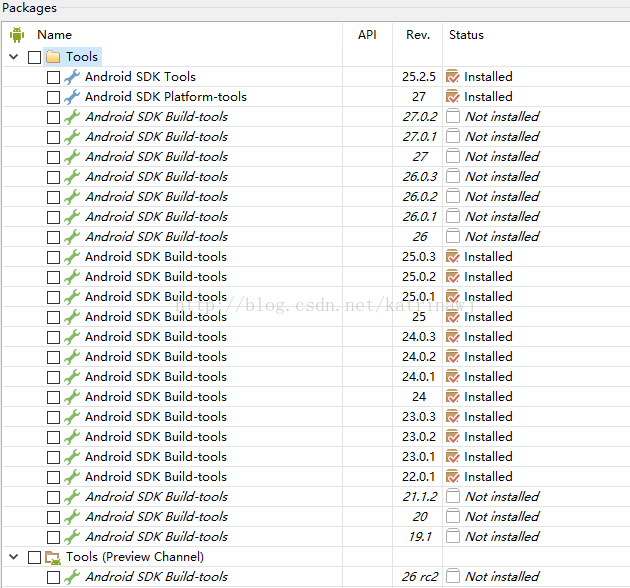Image resolution: width=630 pixels, height=588 pixels.
Task: Click the revision cell 22.0.1
Action: pyautogui.click(x=419, y=477)
